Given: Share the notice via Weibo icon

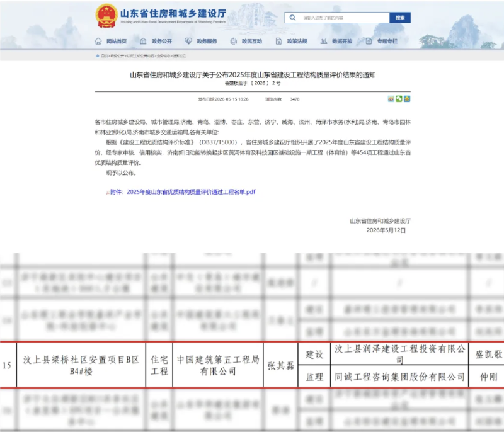Looking at the screenshot, I should coord(391,99).
